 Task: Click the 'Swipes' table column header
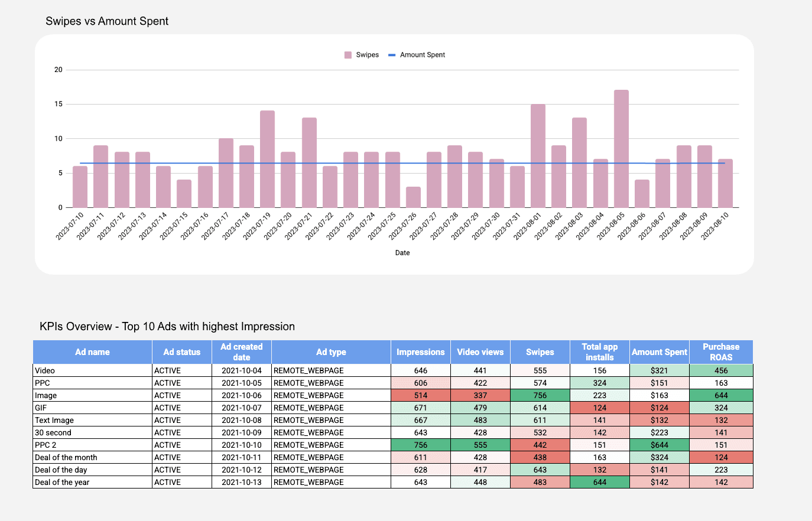coord(540,352)
